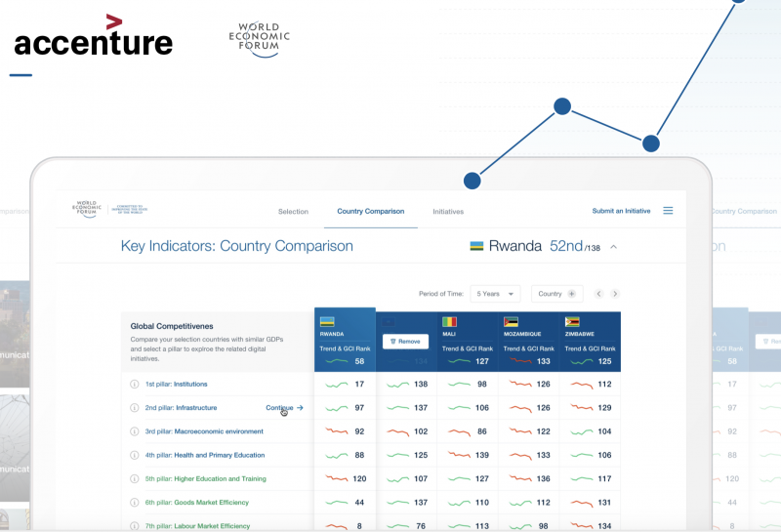Open 7th pillar: Labour Market Efficiency
Screen dimensions: 781x532
198,526
